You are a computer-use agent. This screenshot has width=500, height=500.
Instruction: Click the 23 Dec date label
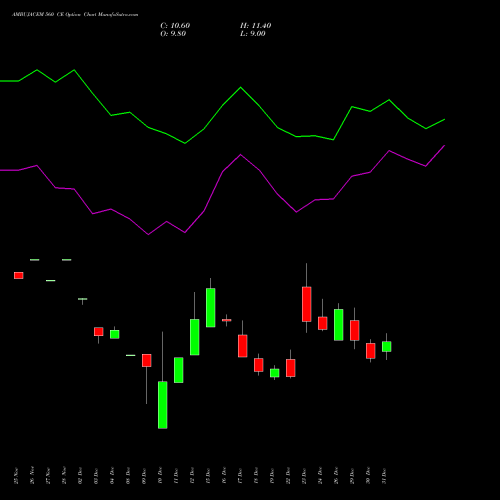click(x=304, y=476)
